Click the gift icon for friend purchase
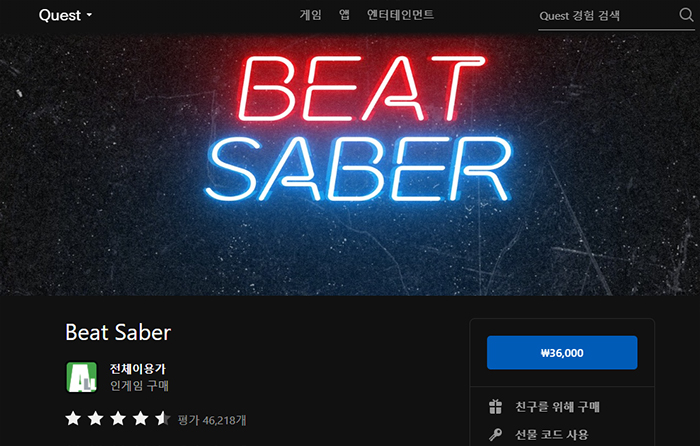 point(495,407)
